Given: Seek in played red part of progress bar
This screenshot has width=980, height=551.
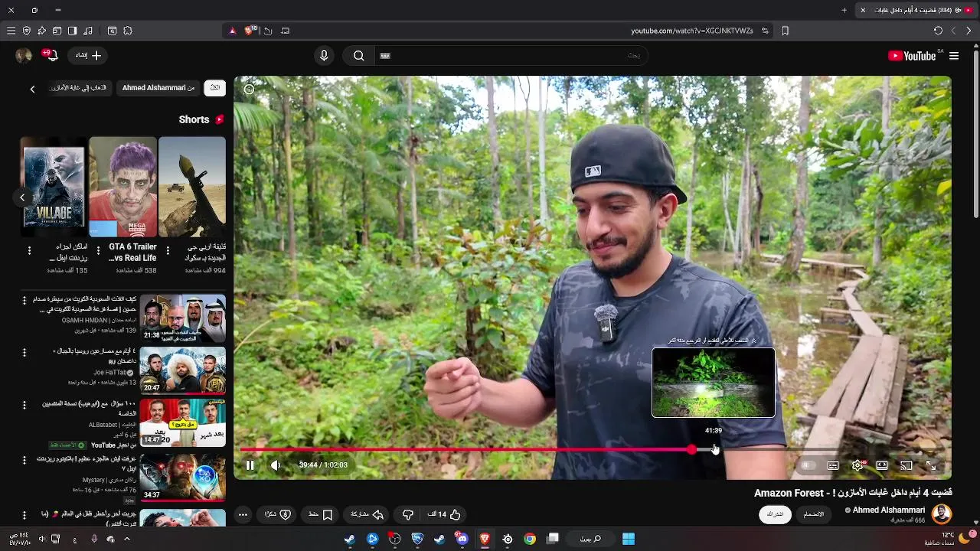Looking at the screenshot, I should pyautogui.click(x=465, y=450).
